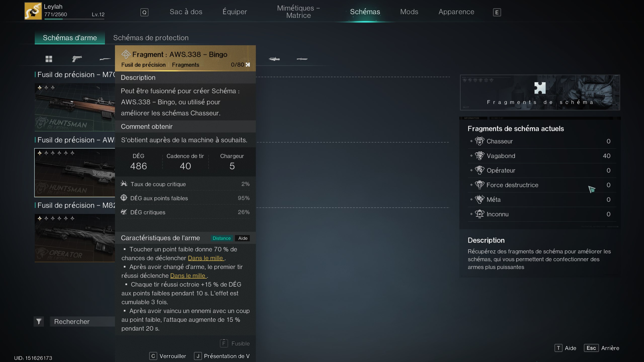Open the filter funnel beside the search bar
The height and width of the screenshot is (362, 644).
pos(38,322)
